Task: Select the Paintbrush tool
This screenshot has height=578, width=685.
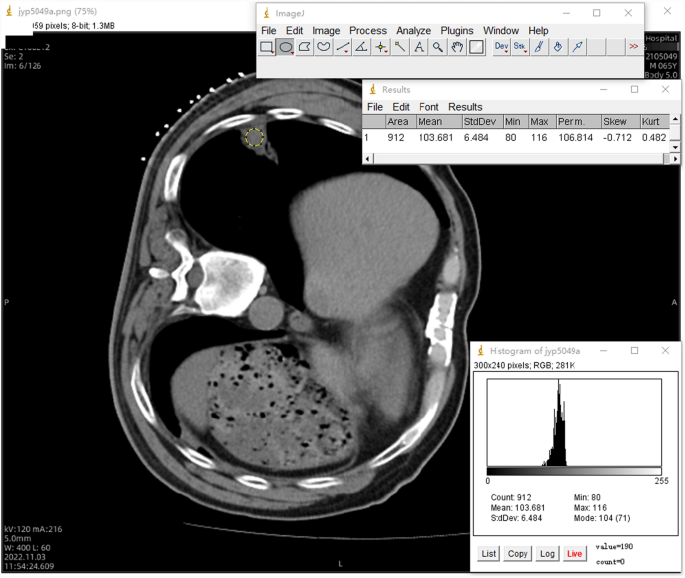Action: click(539, 47)
